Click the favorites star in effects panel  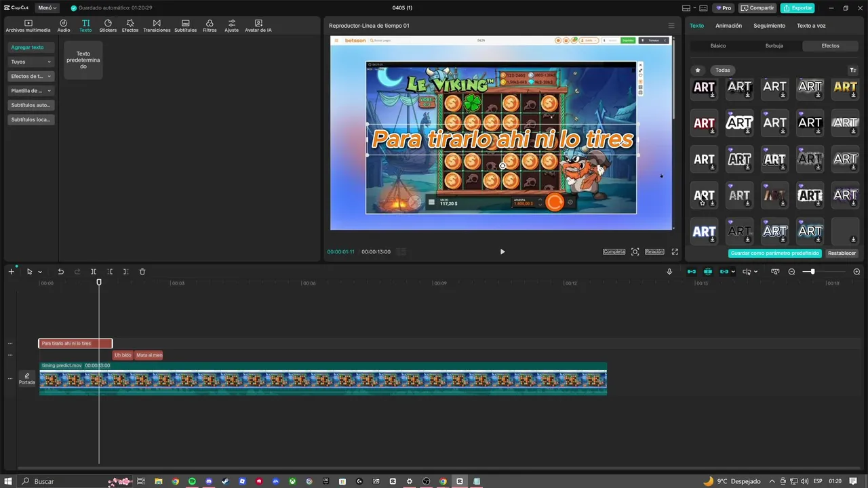(697, 70)
